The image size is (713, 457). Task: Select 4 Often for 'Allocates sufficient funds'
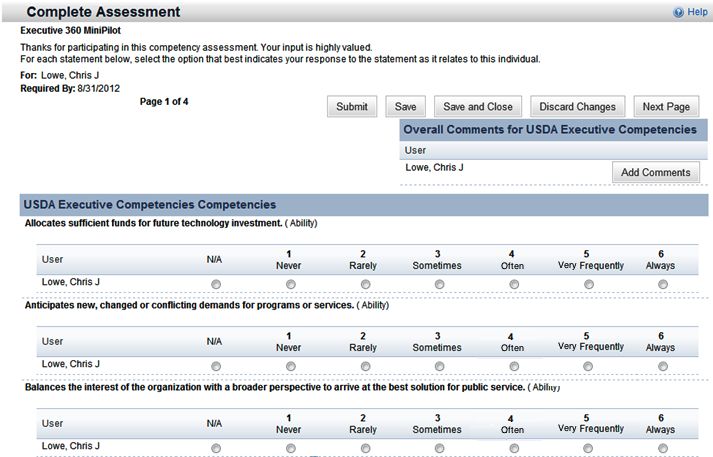coord(514,284)
